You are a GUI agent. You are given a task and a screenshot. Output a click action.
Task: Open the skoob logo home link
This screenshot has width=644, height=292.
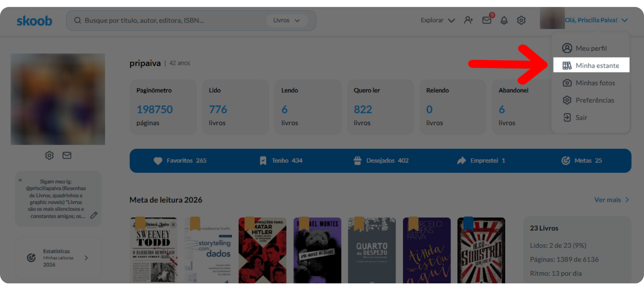[x=34, y=21]
